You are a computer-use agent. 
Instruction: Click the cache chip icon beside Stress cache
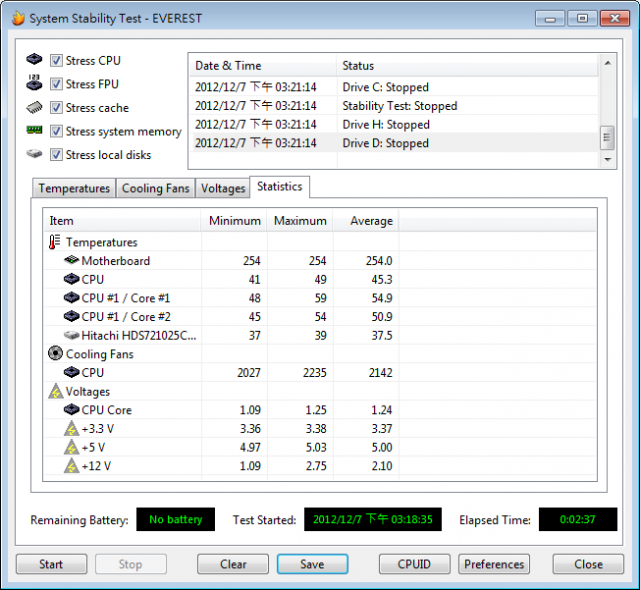[34, 107]
